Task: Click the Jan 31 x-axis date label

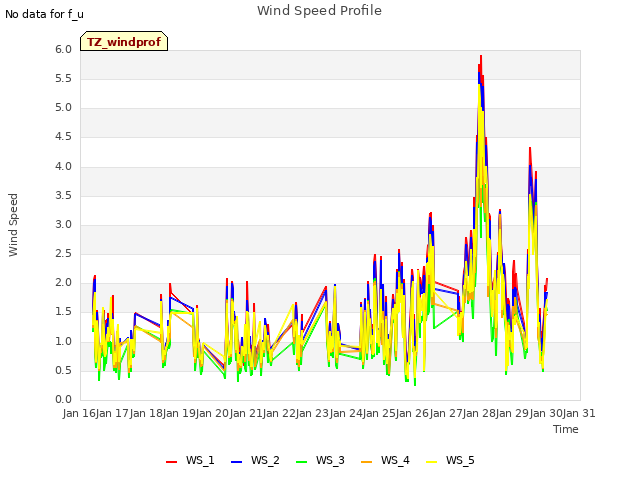Action: coord(579,413)
